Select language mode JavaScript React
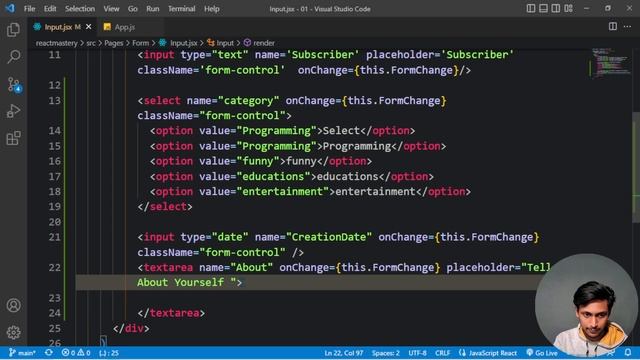The image size is (640, 360). pos(488,353)
